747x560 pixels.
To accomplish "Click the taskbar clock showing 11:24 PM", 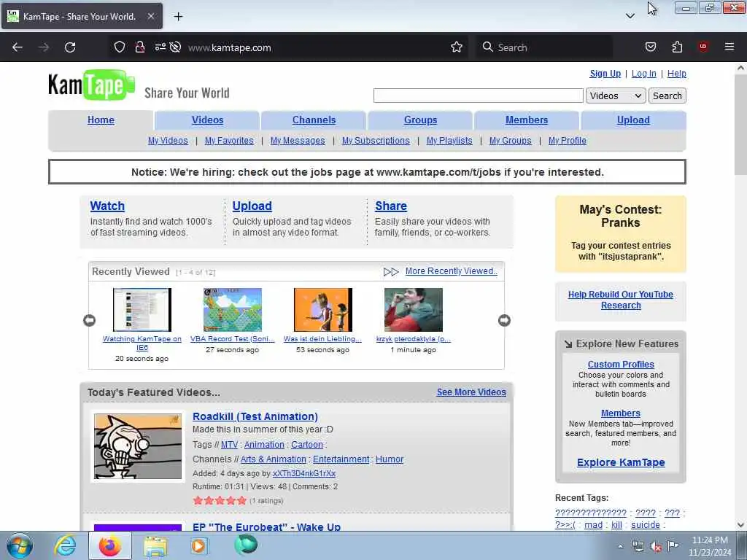I will click(x=709, y=546).
